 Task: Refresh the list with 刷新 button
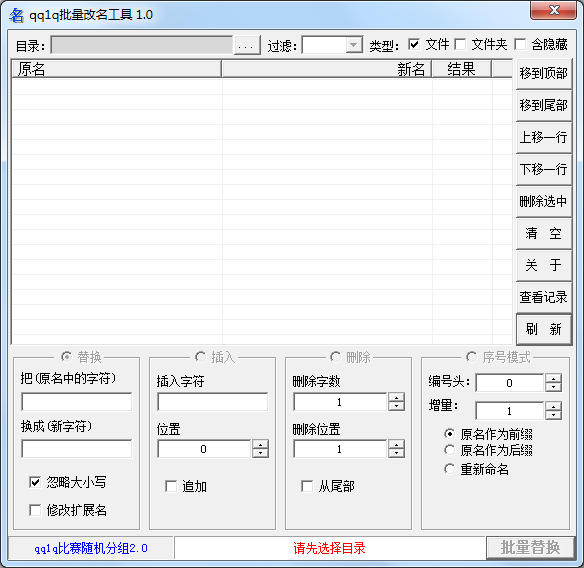click(544, 330)
